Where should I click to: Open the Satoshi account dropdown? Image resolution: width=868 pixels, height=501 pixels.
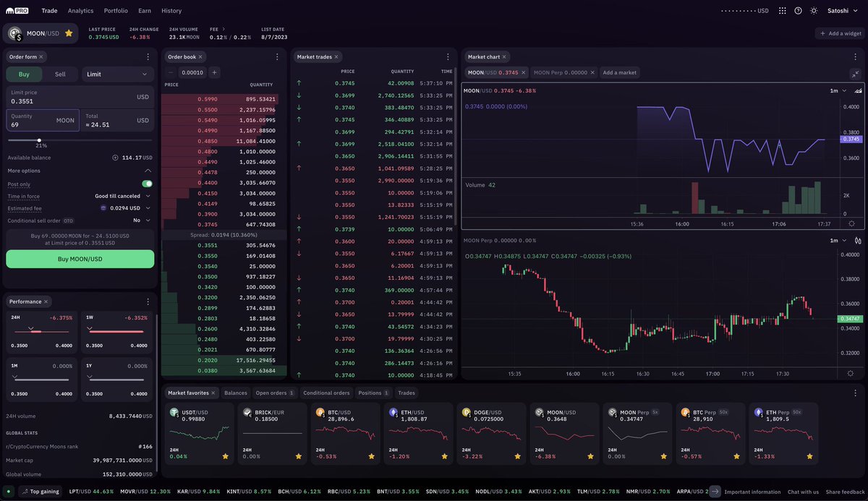tap(841, 11)
